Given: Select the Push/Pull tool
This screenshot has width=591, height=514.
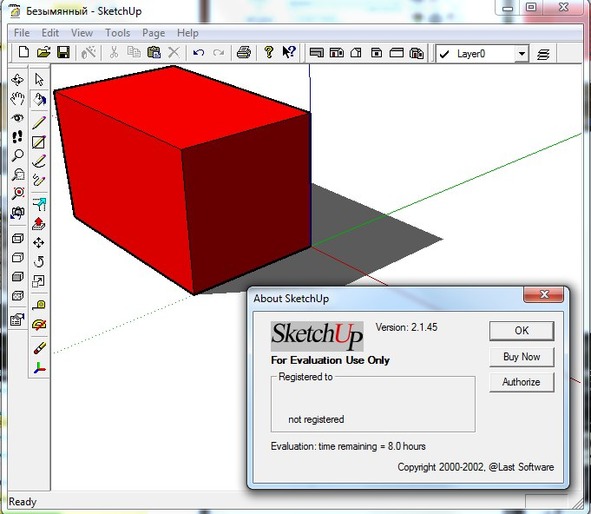Looking at the screenshot, I should tap(39, 223).
